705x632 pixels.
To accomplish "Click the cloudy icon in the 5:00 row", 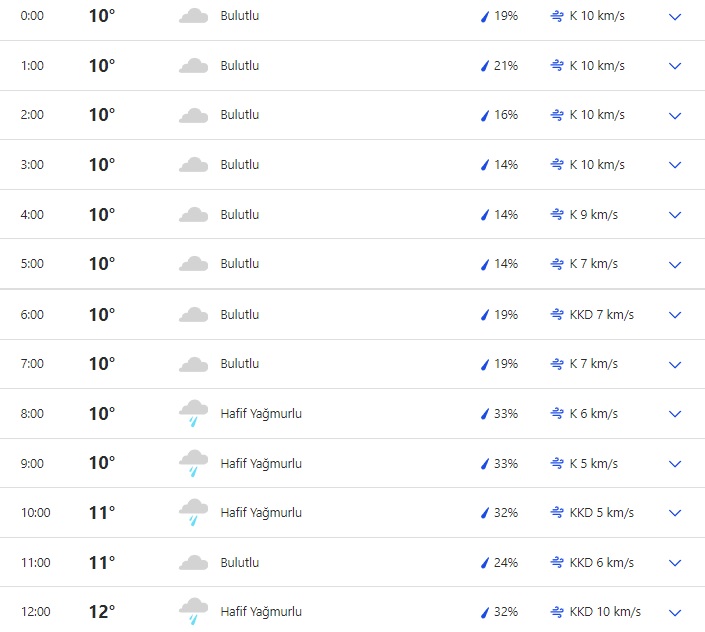I will pyautogui.click(x=193, y=264).
